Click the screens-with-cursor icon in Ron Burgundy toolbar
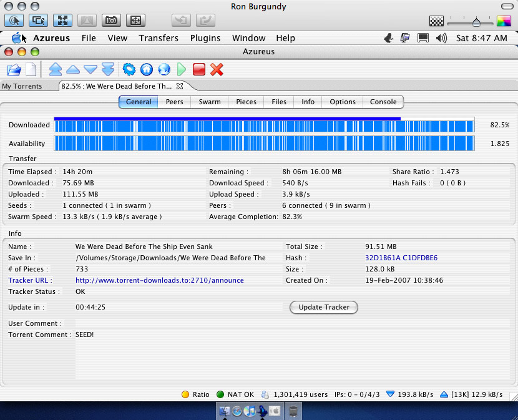This screenshot has height=420, width=518. click(x=38, y=20)
